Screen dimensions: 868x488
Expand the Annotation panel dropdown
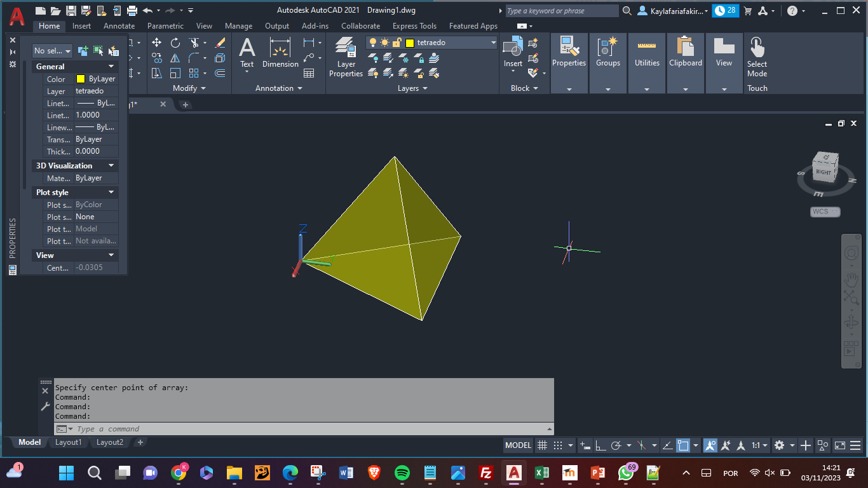(x=279, y=88)
